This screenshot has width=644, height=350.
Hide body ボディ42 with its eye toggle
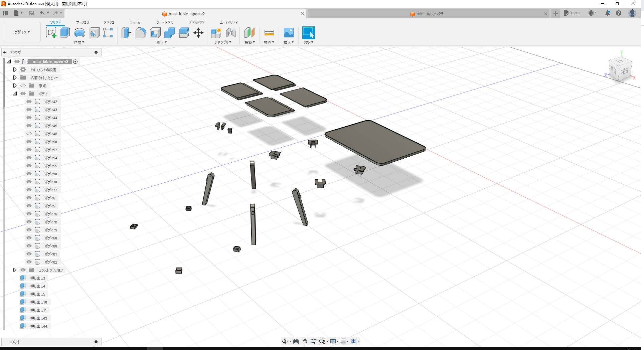click(29, 102)
